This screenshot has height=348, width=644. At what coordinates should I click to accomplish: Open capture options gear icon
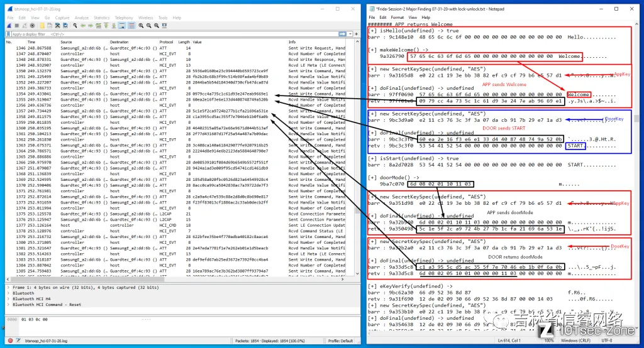click(33, 26)
